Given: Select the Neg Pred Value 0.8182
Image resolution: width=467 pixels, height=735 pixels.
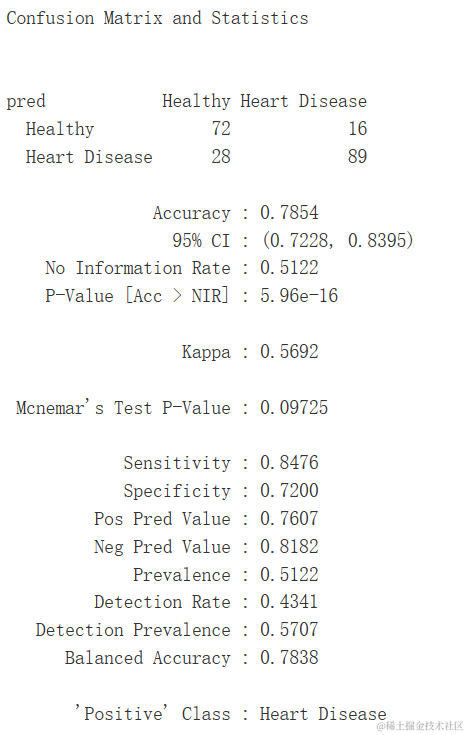Looking at the screenshot, I should point(289,547).
